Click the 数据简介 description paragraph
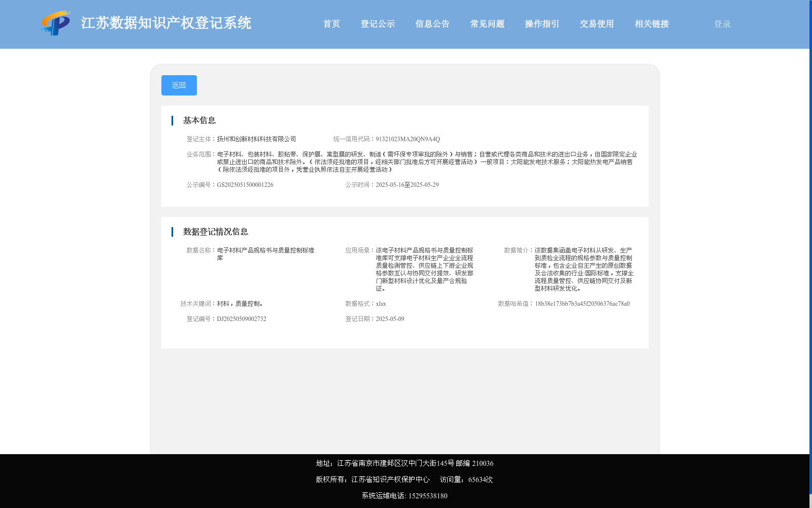 pyautogui.click(x=584, y=269)
